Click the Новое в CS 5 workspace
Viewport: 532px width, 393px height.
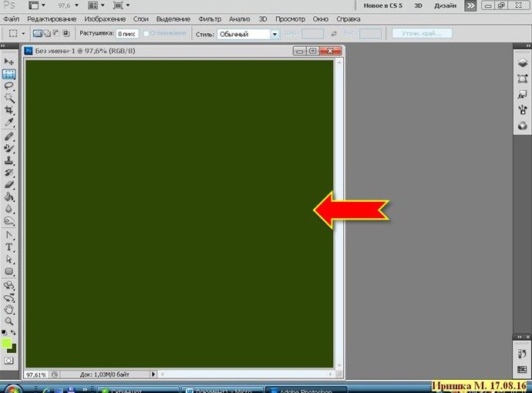click(x=383, y=5)
